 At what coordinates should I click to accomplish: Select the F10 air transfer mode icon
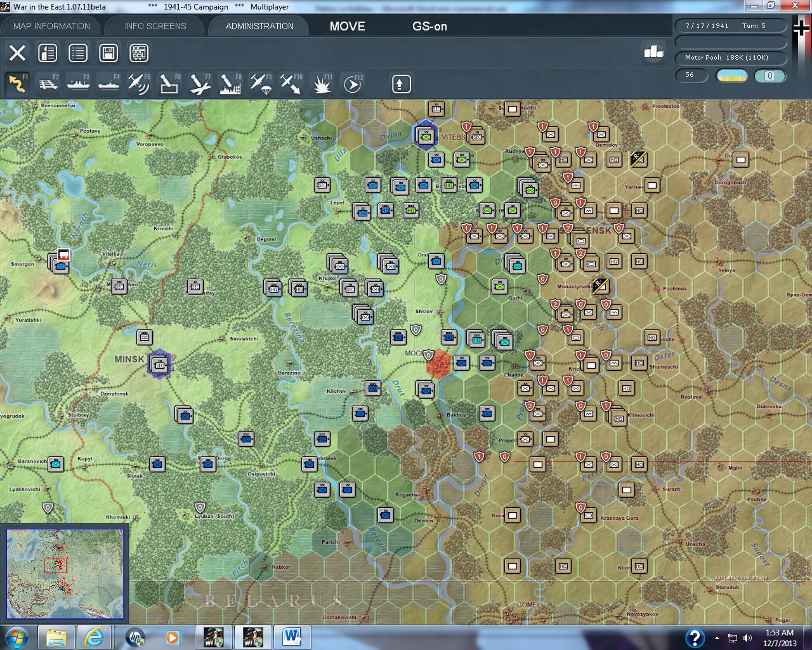point(291,84)
